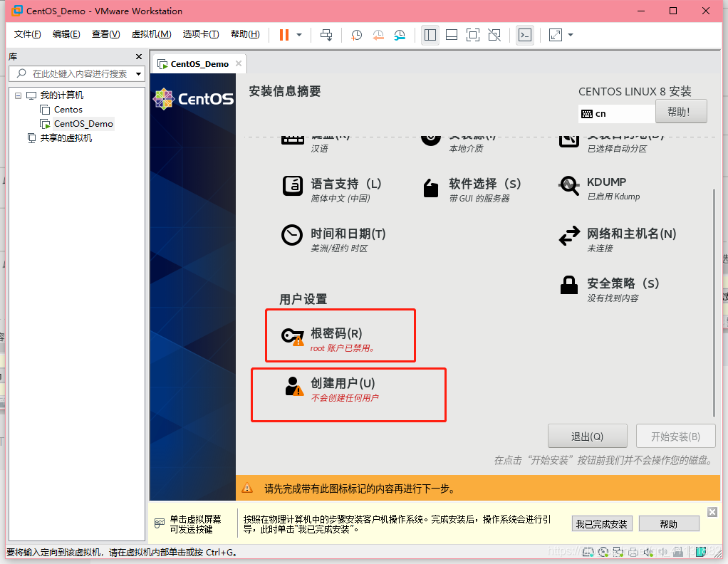Click the 本地介质 installation source text
The width and height of the screenshot is (728, 564).
tap(466, 149)
